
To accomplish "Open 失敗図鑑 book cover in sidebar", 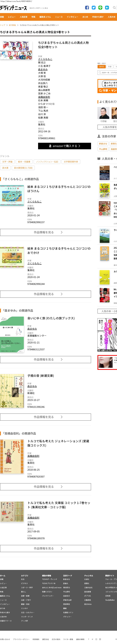I will [x=105, y=191].
